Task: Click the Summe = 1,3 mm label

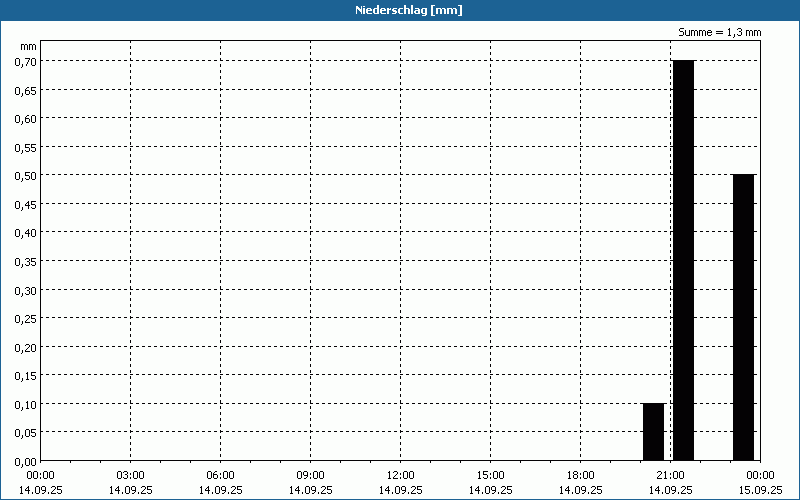Action: [720, 32]
